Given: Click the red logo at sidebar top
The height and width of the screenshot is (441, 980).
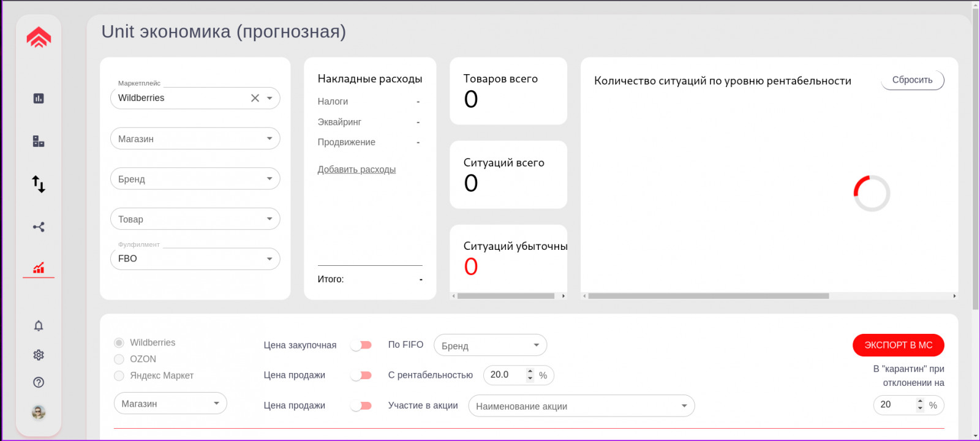Looking at the screenshot, I should pyautogui.click(x=39, y=37).
